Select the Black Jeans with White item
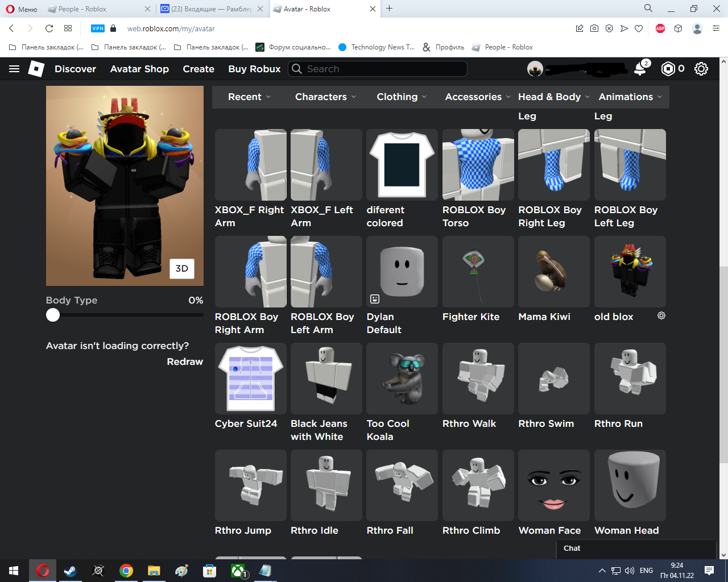 pos(326,392)
